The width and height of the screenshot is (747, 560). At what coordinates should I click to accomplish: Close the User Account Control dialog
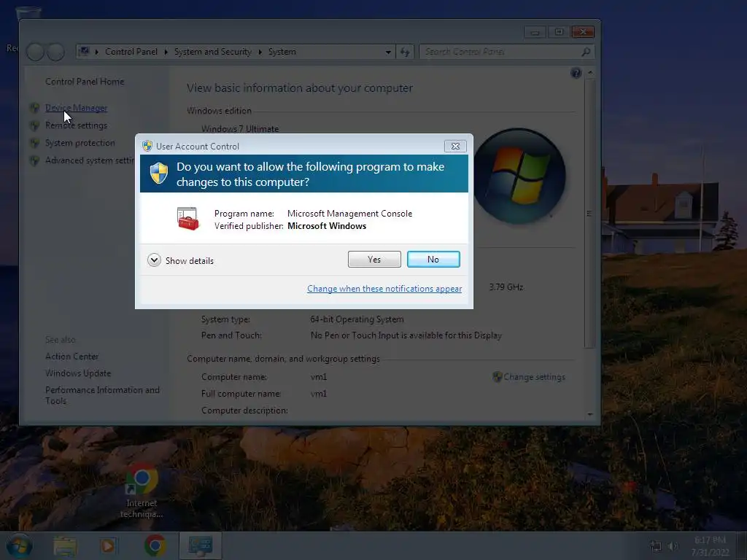pos(455,146)
